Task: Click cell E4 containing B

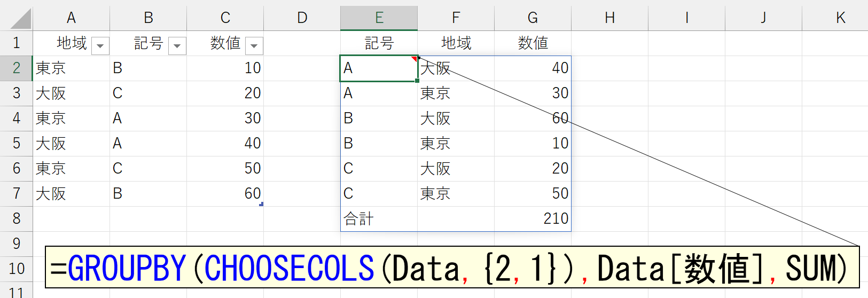Action: click(379, 119)
